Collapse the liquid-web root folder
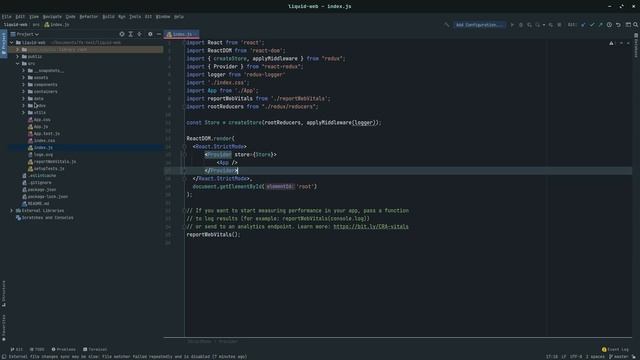This screenshot has height=360, width=640. 12,42
